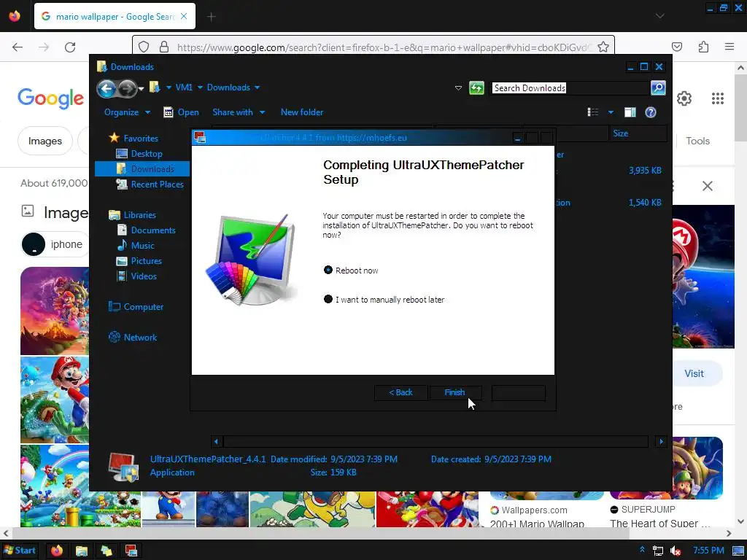Click the Size column header
747x560 pixels.
pyautogui.click(x=638, y=133)
